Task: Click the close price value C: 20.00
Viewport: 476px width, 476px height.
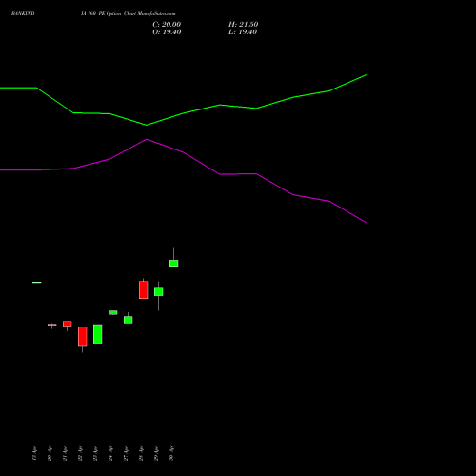Action: click(167, 25)
